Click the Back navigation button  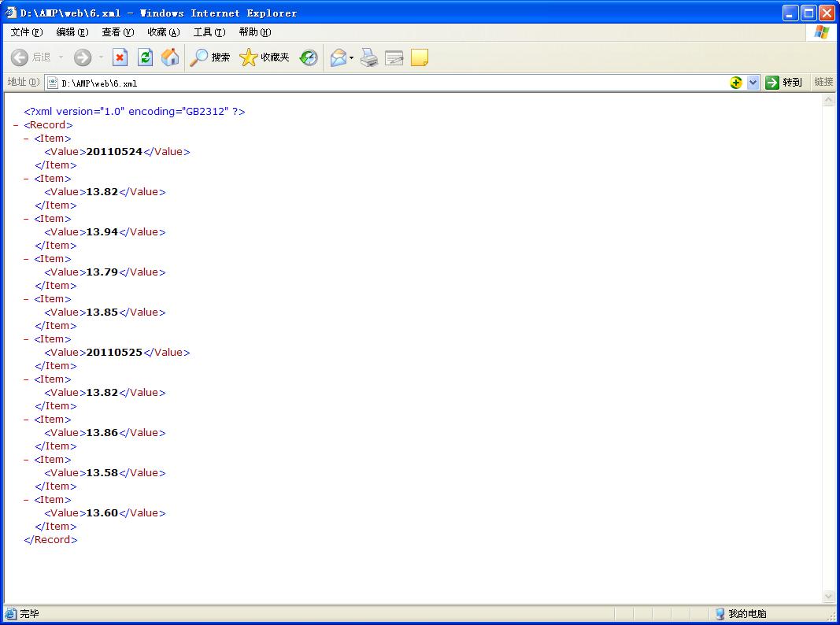[x=31, y=57]
